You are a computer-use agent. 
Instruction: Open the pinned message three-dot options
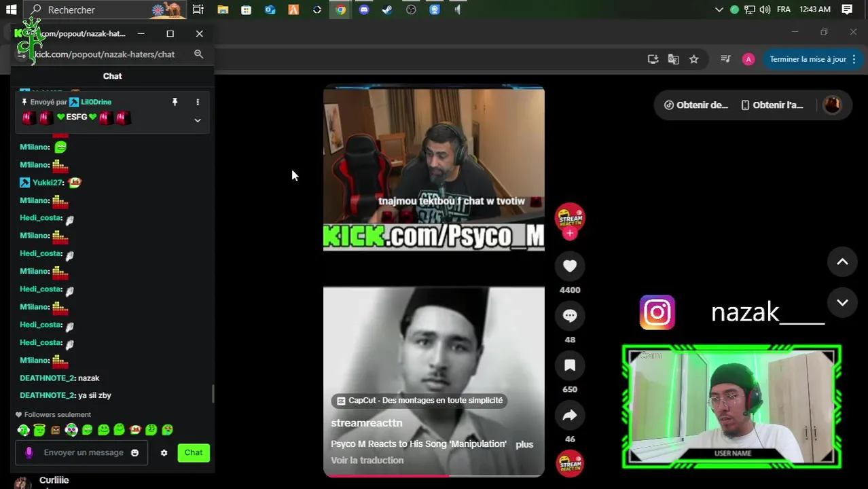198,102
